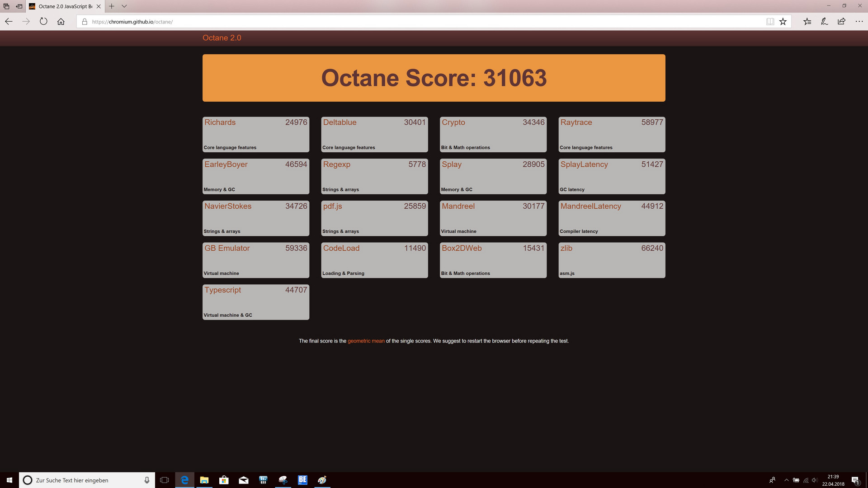
Task: Open the volume control tray icon
Action: 815,480
